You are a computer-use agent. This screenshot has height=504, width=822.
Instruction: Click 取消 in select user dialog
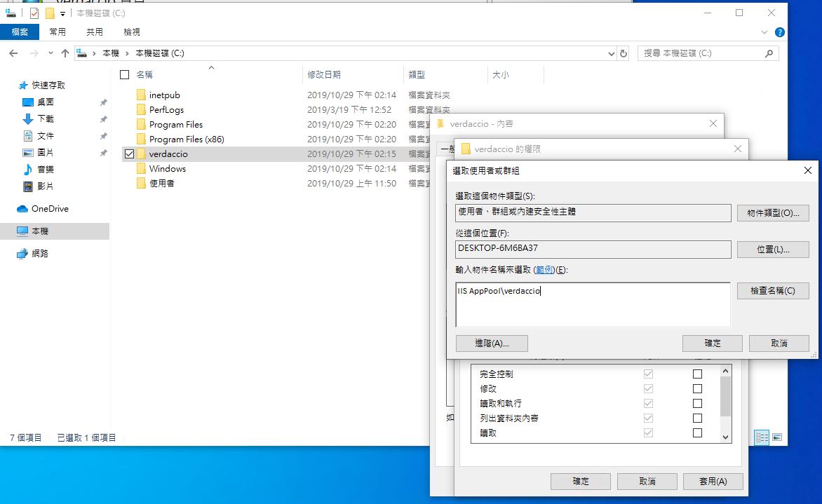[x=779, y=343]
